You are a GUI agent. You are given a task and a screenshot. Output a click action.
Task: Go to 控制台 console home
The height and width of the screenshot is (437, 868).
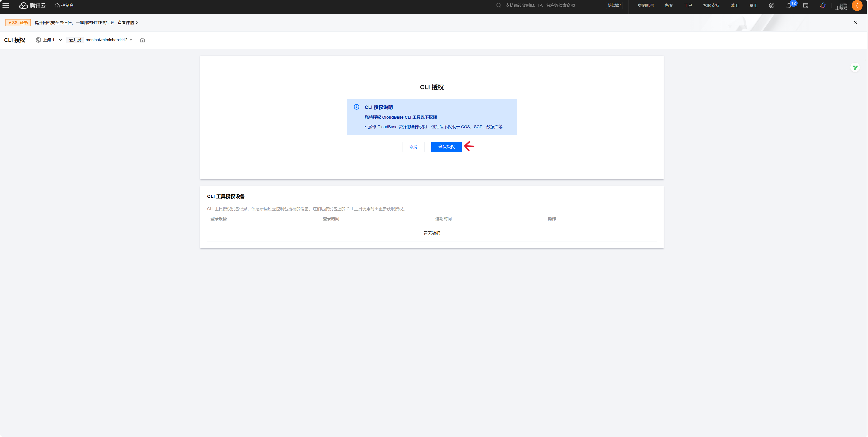click(x=64, y=5)
